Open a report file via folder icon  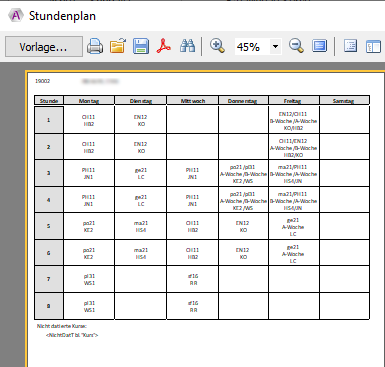click(x=118, y=46)
